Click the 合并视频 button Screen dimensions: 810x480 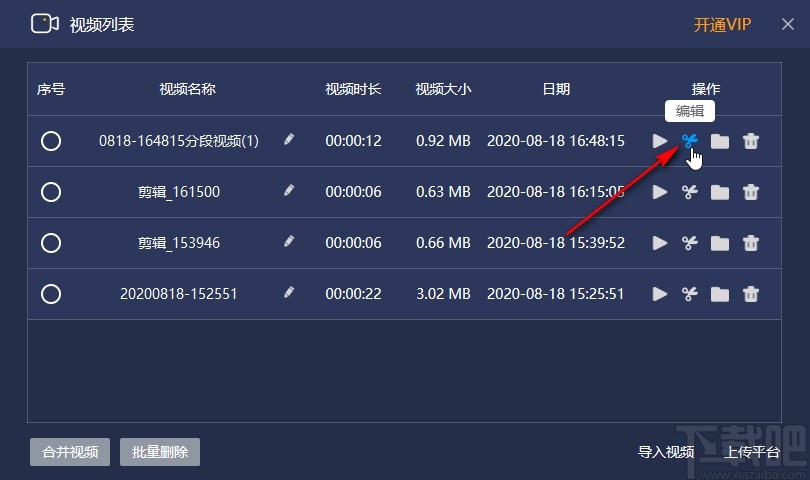[70, 452]
